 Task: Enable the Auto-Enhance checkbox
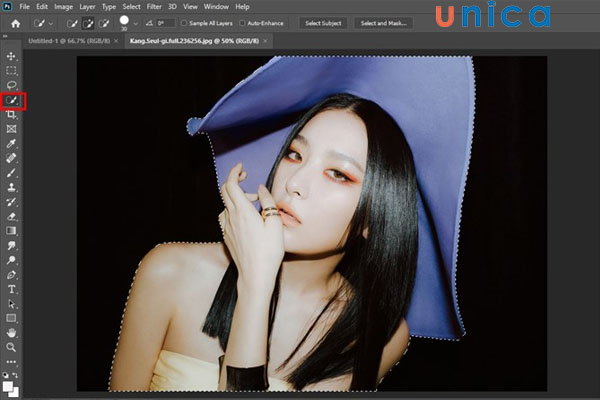242,23
